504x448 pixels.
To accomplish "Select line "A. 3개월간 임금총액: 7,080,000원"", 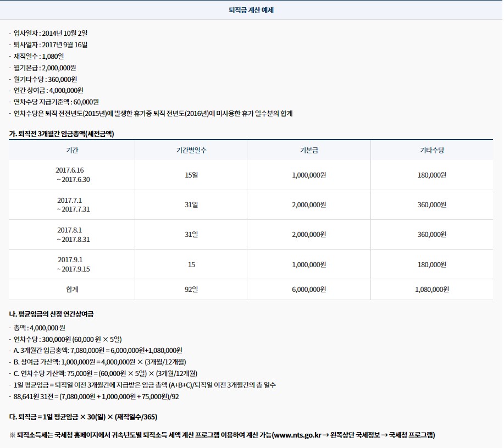I will [98, 350].
